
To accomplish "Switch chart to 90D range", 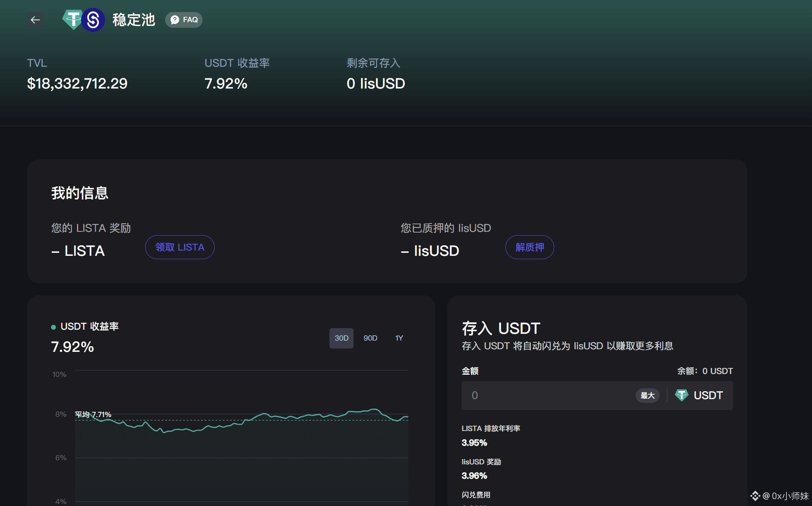I will point(370,338).
